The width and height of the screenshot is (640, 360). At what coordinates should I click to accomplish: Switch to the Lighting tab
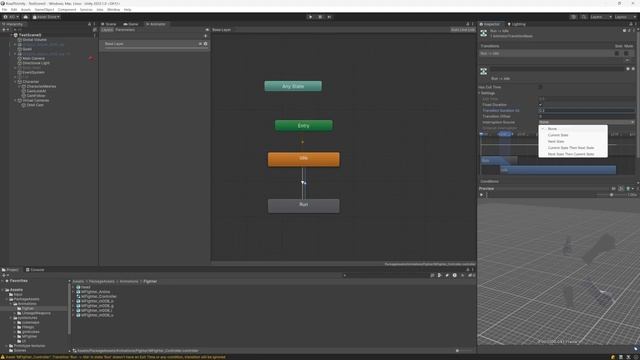517,24
